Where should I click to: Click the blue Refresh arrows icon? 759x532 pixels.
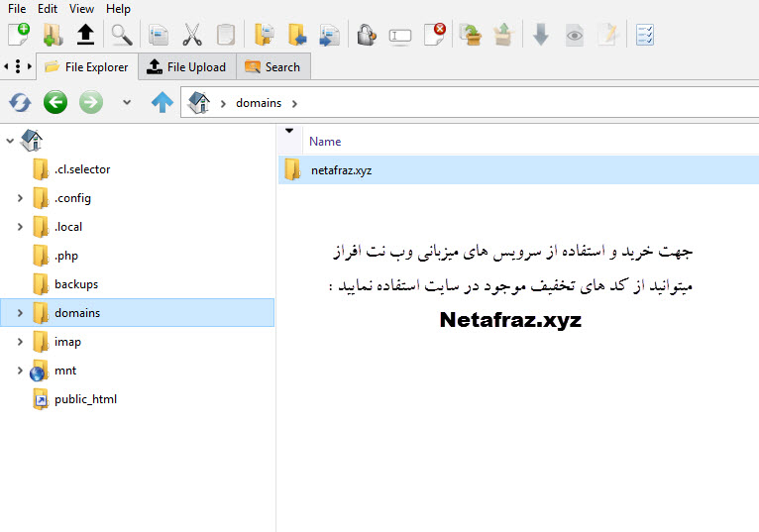click(20, 102)
